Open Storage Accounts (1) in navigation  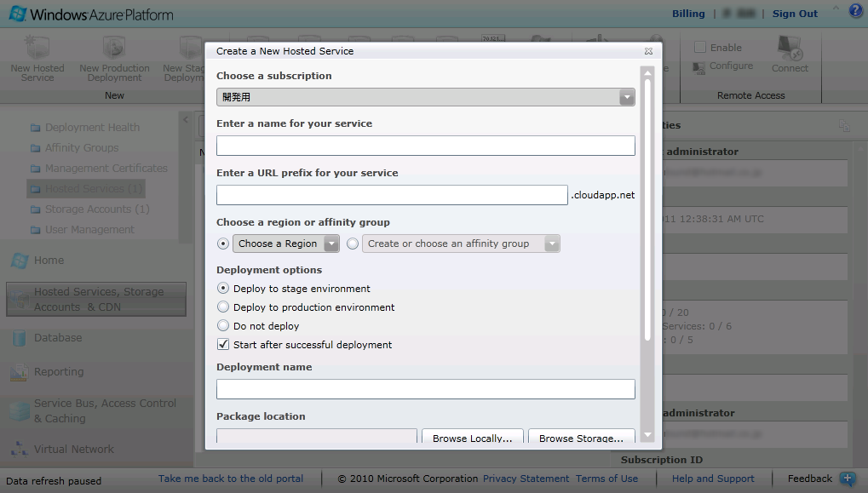[97, 209]
